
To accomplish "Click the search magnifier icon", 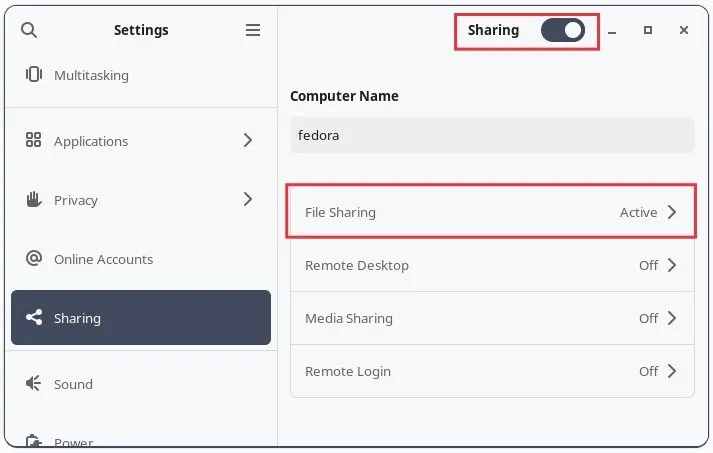I will (29, 30).
